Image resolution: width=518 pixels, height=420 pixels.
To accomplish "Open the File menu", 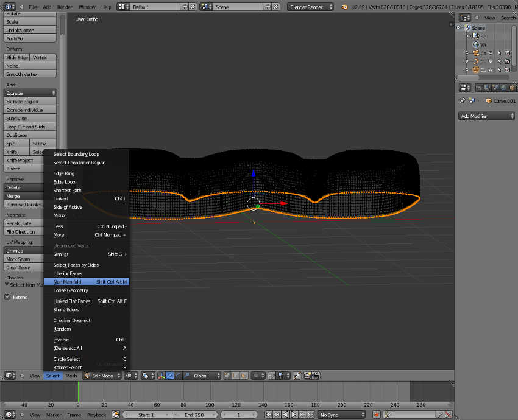I will coord(33,7).
